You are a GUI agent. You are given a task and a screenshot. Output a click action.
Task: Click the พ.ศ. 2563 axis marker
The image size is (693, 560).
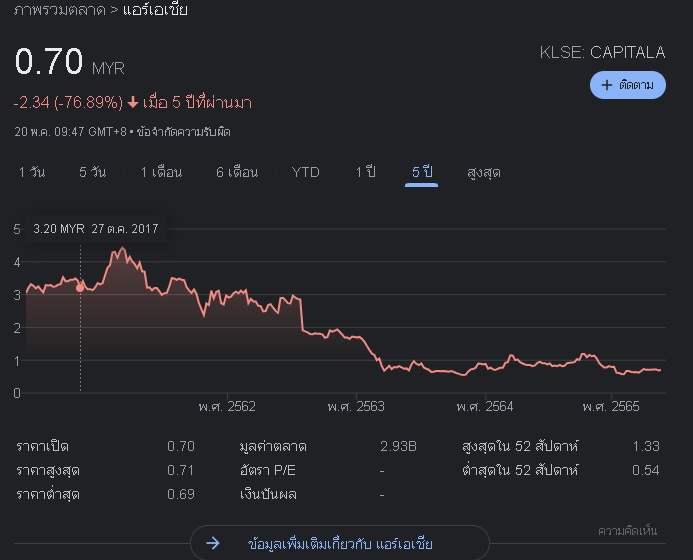tap(356, 406)
